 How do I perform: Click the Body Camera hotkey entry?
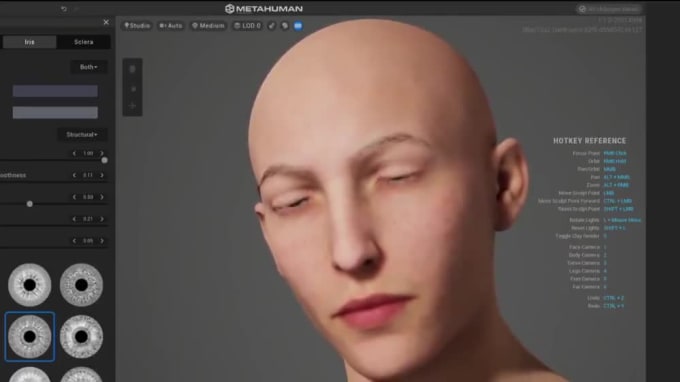coord(588,255)
